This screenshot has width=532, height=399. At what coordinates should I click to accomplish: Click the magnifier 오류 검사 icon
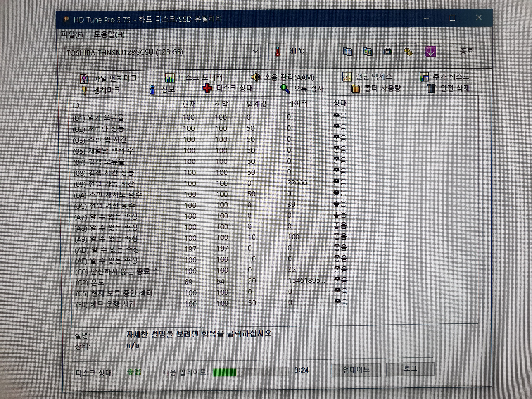point(285,89)
